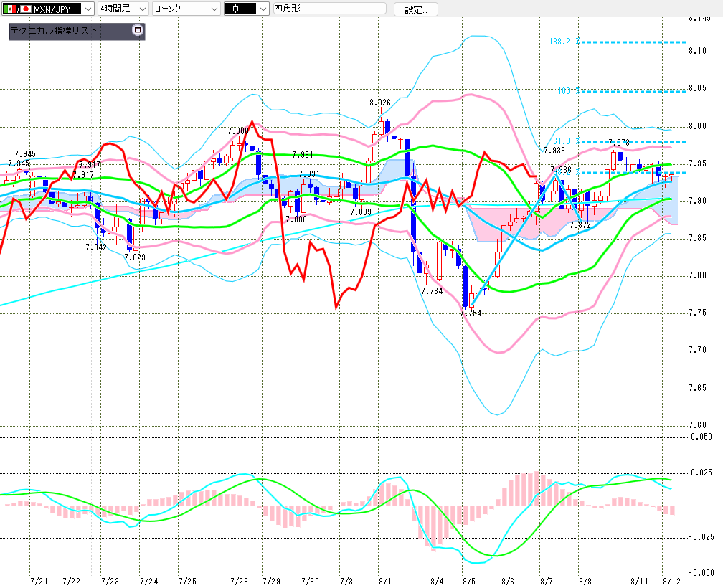This screenshot has height=588, width=723.
Task: Click the 138.2 % Fibonacci level label
Action: (564, 42)
